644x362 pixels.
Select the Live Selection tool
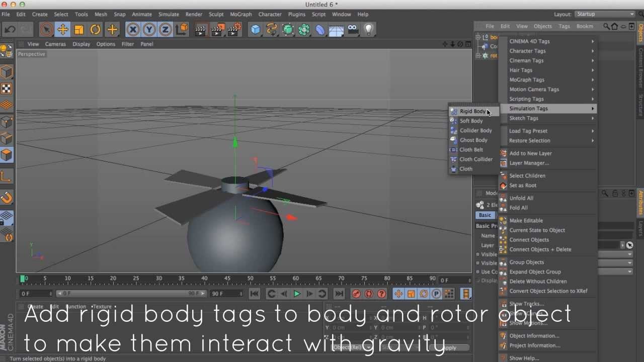pyautogui.click(x=46, y=30)
